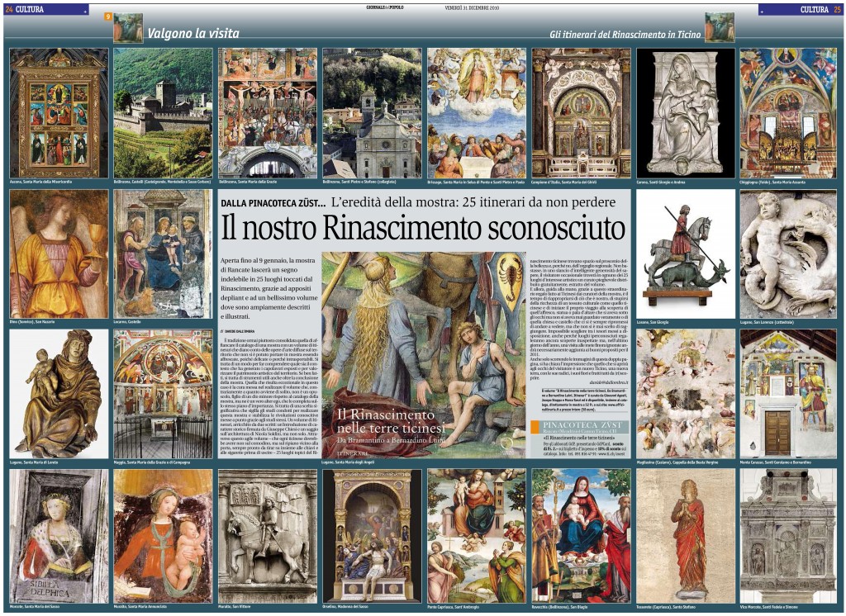
Task: Click caption 'Locarno, Castello'
Action: pyautogui.click(x=127, y=322)
